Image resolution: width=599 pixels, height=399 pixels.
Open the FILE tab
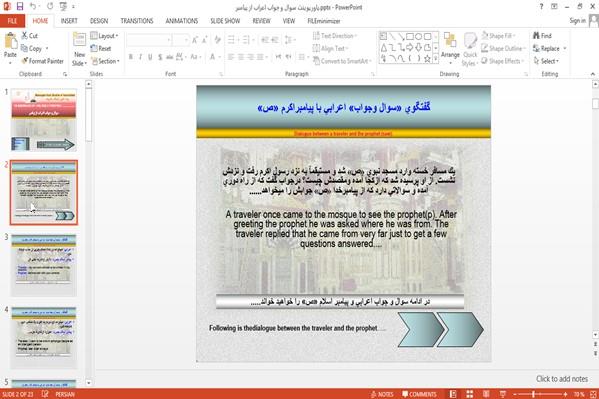point(12,21)
